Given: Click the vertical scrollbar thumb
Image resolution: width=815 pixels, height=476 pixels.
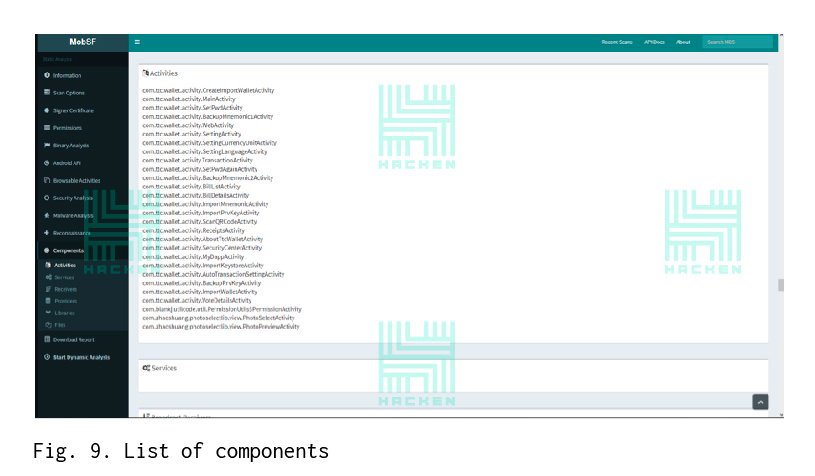Looking at the screenshot, I should [x=781, y=285].
